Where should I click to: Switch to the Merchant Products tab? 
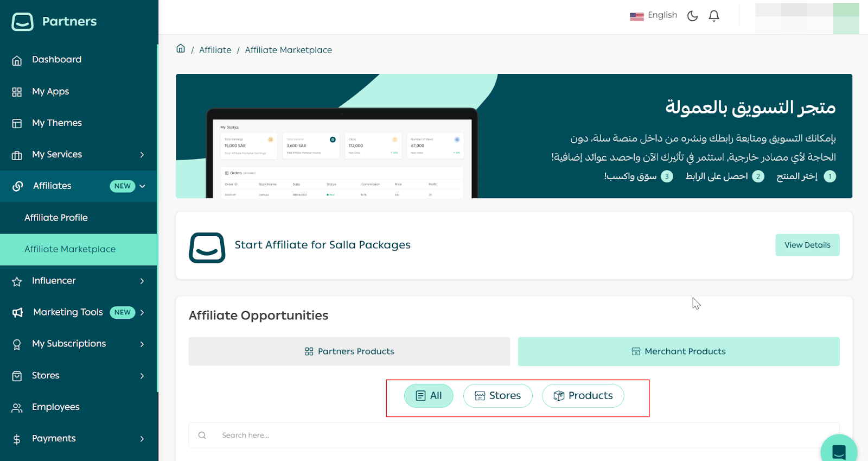click(x=678, y=351)
